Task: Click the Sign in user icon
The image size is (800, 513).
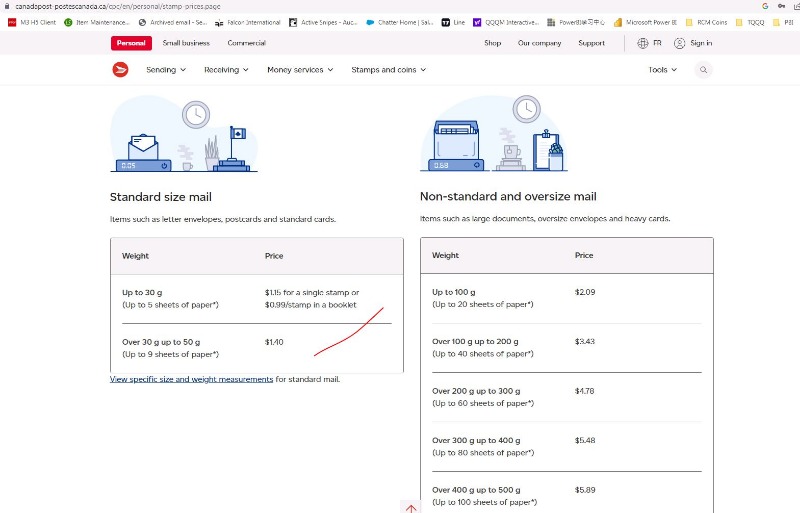Action: (679, 43)
